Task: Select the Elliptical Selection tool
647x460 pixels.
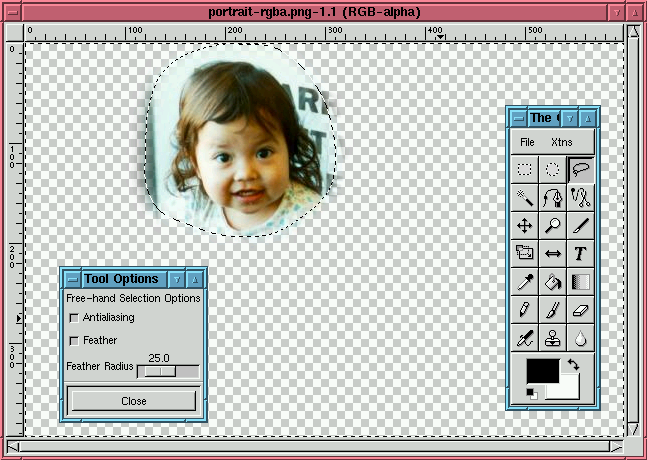Action: pyautogui.click(x=553, y=169)
